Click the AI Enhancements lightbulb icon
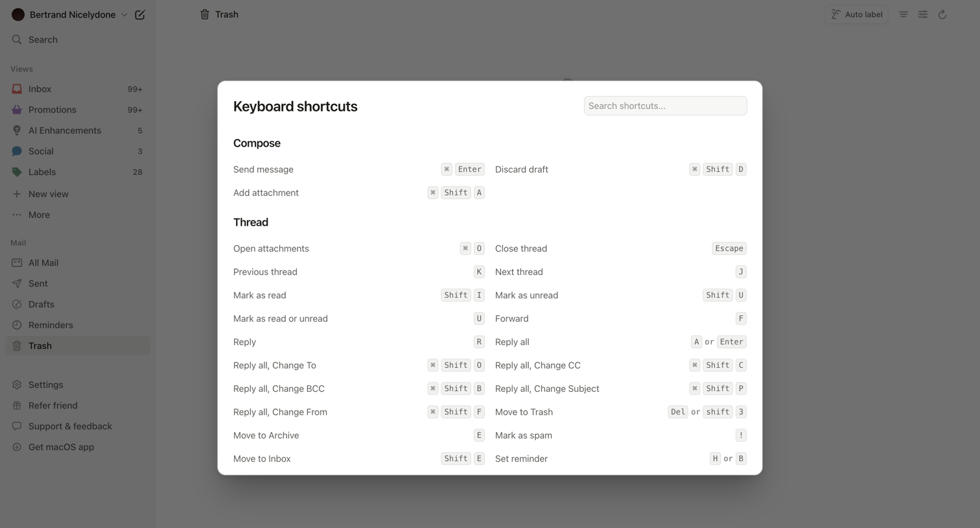Image resolution: width=980 pixels, height=528 pixels. click(x=17, y=130)
